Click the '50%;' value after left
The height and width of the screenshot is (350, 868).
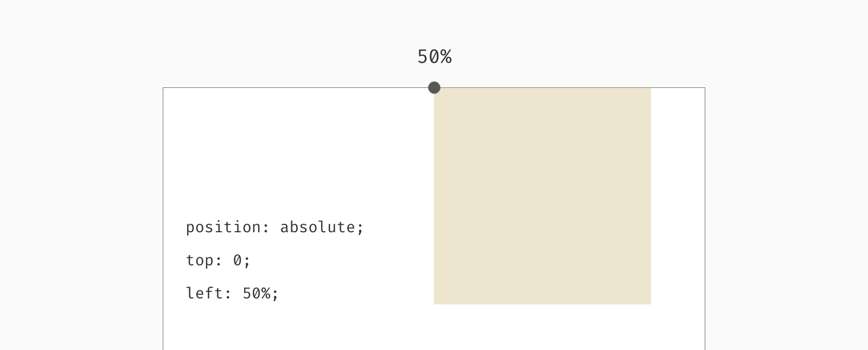[x=260, y=294]
